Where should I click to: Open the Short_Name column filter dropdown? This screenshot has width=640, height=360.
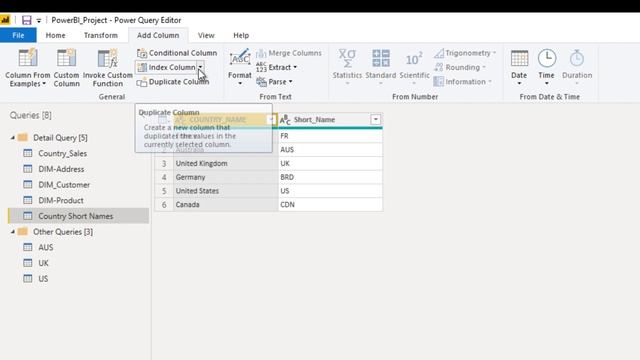point(375,120)
